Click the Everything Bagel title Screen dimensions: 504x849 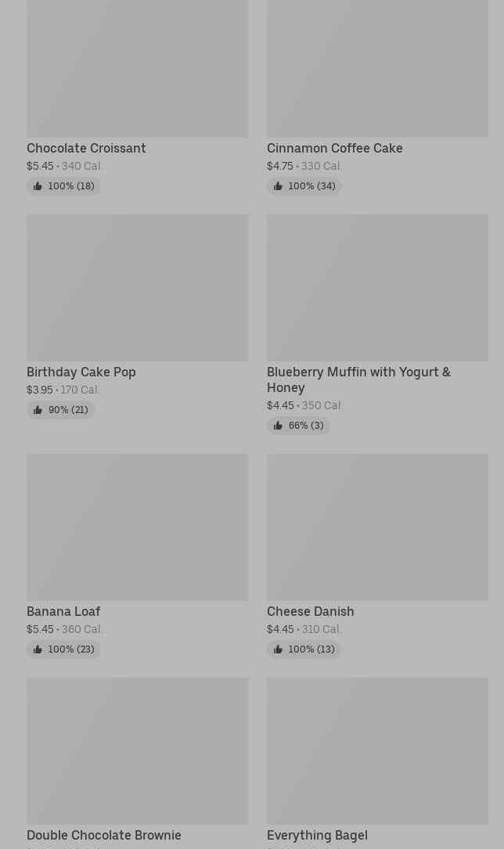click(317, 835)
